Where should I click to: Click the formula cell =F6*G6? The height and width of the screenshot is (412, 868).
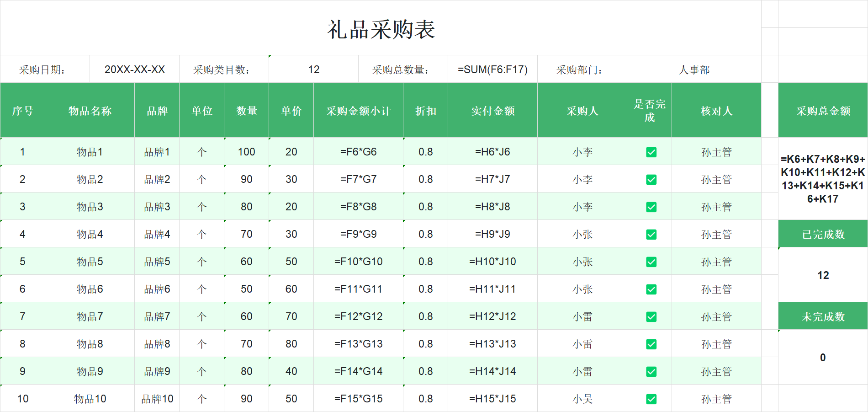[x=358, y=151]
